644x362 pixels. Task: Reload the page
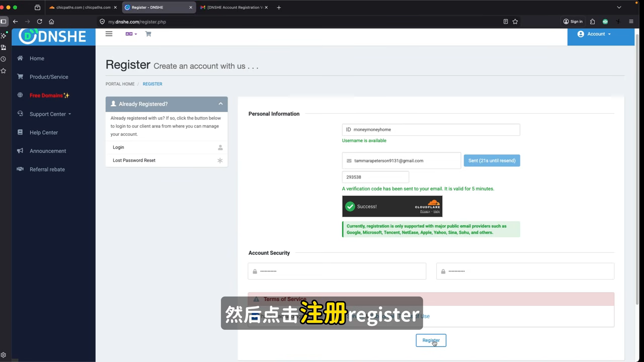coord(39,22)
